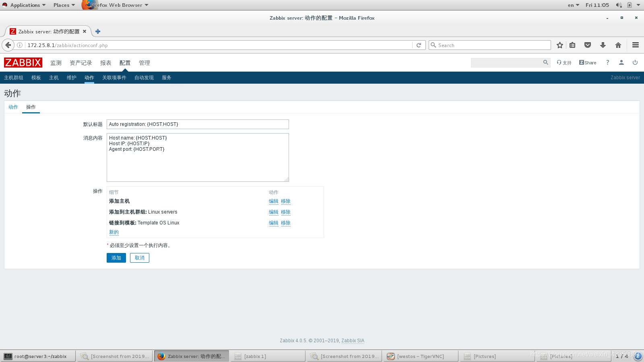
Task: Go to 维护 submenu
Action: coord(72,78)
